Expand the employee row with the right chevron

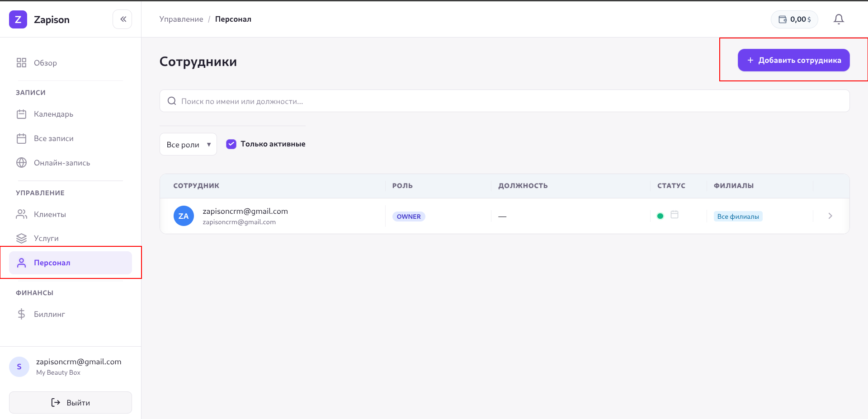click(x=830, y=216)
